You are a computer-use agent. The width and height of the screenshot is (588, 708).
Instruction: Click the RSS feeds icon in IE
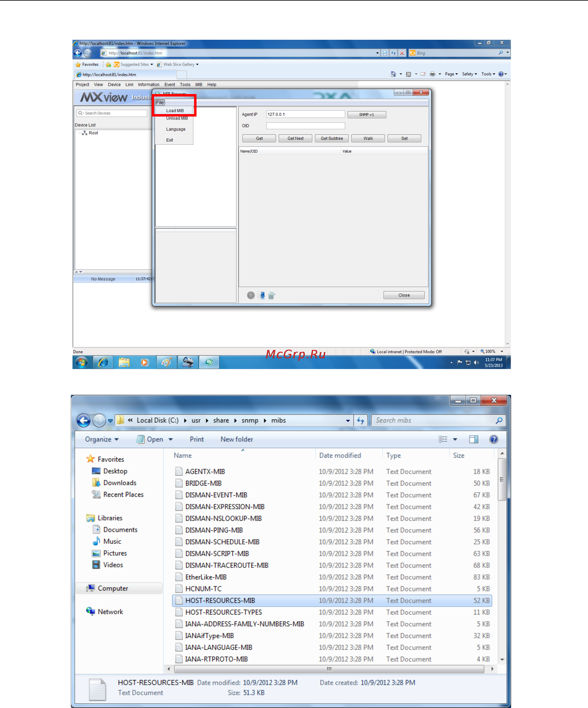tap(408, 74)
